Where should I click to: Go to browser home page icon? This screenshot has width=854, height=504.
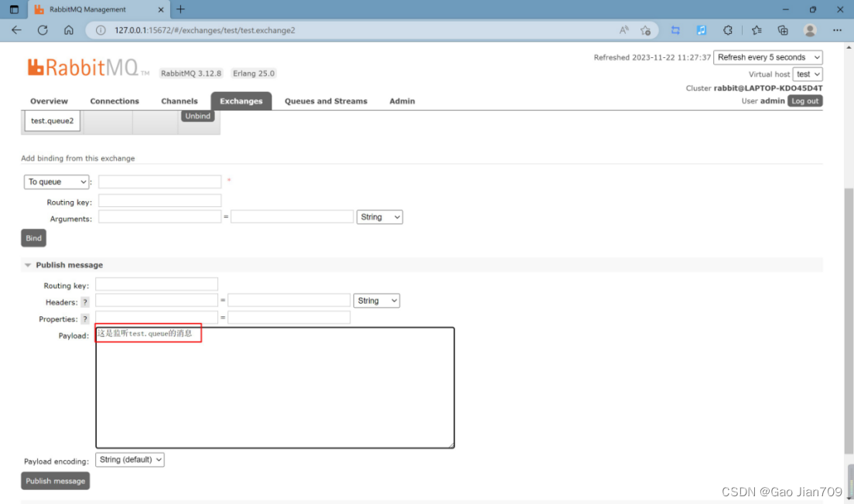pyautogui.click(x=69, y=30)
